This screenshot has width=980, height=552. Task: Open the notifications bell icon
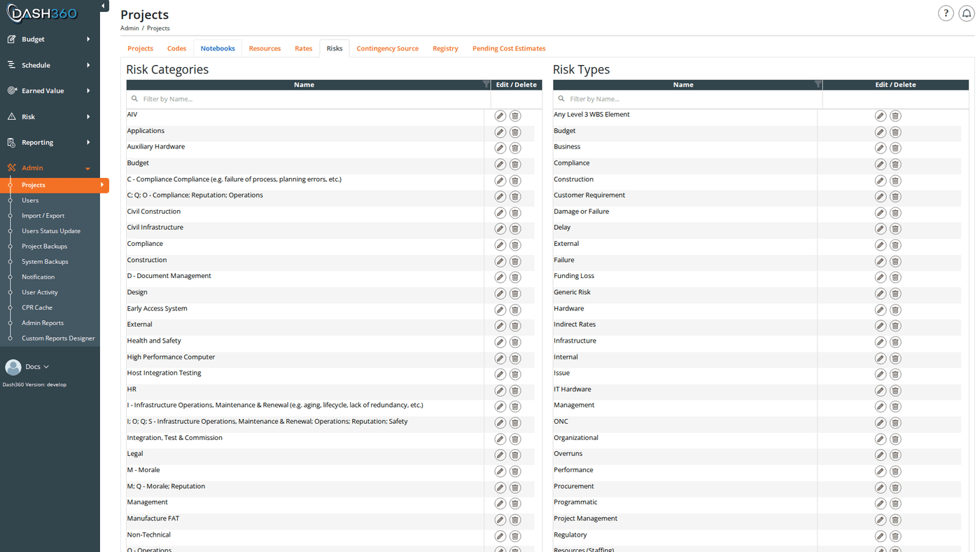pyautogui.click(x=967, y=13)
